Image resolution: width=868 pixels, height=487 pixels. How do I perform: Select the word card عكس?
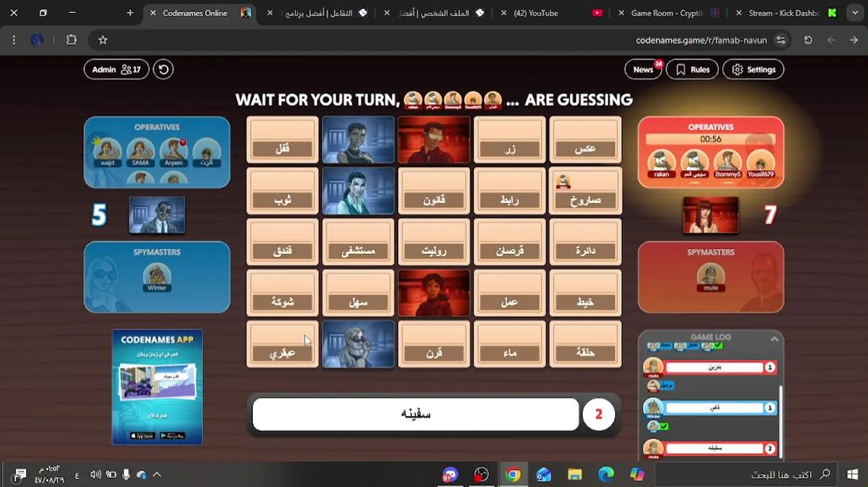coord(585,140)
